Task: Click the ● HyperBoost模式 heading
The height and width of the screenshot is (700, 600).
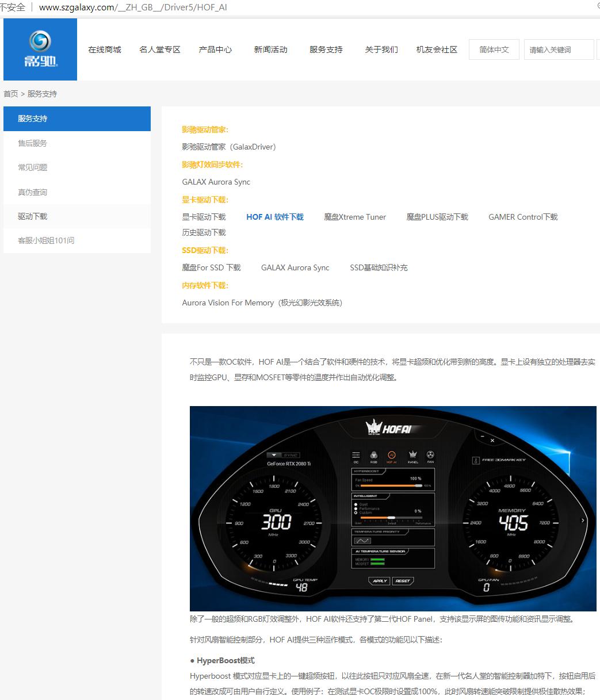Action: pos(222,660)
